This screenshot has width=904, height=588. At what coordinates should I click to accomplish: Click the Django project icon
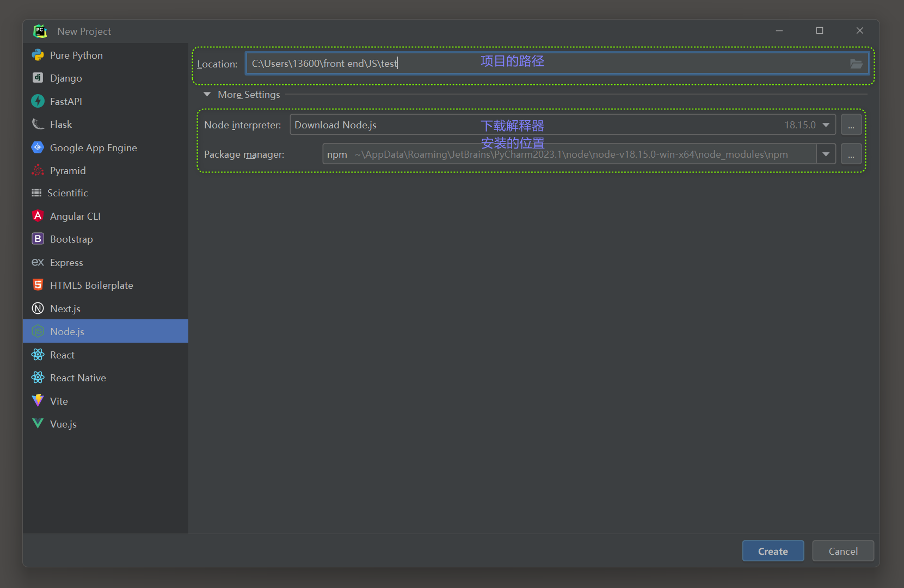38,78
